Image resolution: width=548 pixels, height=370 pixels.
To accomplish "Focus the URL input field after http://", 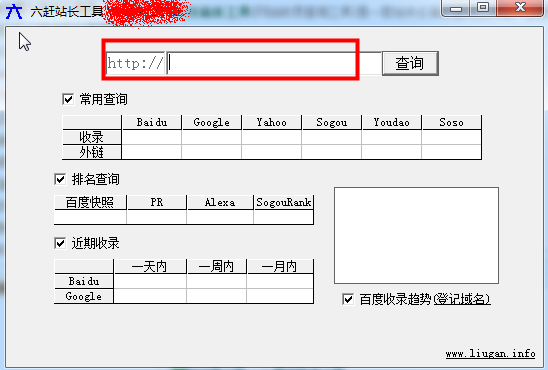I will click(274, 63).
